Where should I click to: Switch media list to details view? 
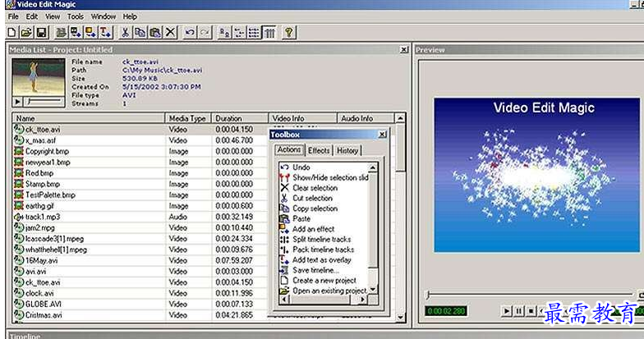(x=269, y=33)
